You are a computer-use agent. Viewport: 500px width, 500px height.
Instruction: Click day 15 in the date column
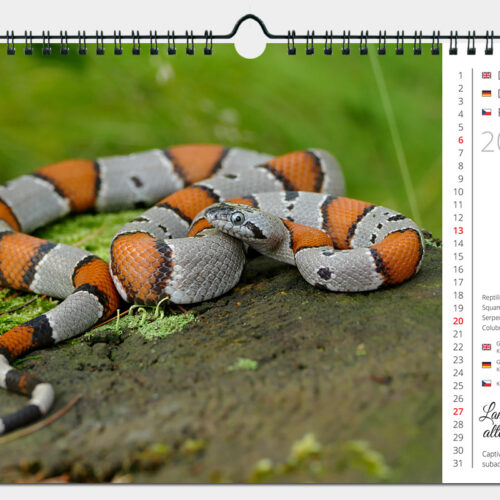click(458, 256)
